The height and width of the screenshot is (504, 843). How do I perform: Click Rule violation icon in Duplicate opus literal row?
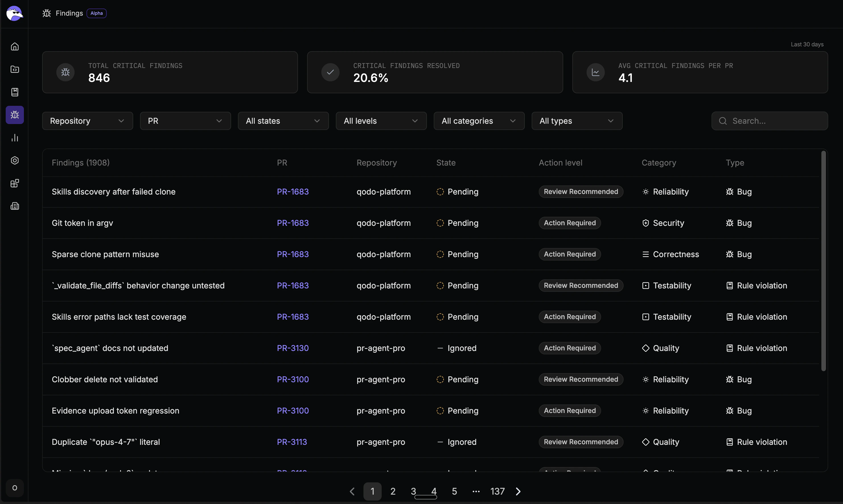729,442
